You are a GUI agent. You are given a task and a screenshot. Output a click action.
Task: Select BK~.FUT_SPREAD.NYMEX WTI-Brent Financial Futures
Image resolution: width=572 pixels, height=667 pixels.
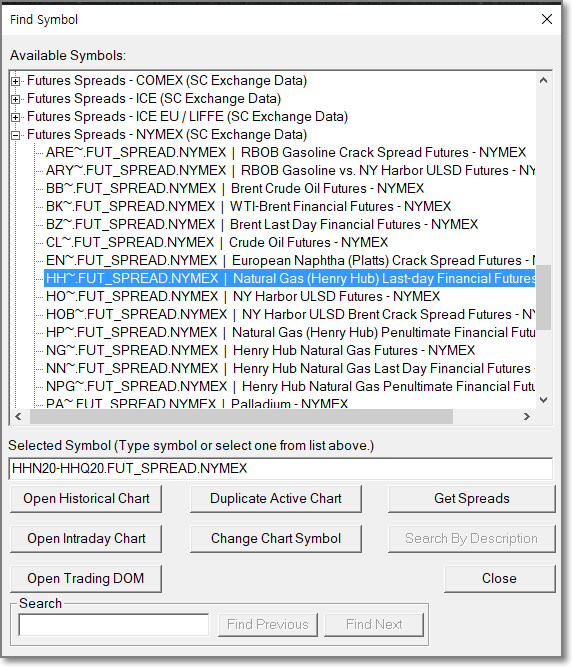pos(248,206)
